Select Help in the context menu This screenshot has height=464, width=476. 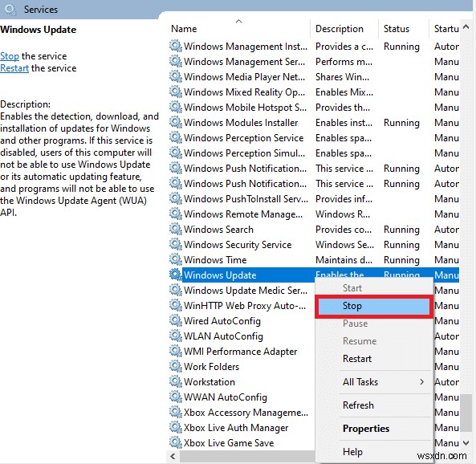[x=373, y=452]
